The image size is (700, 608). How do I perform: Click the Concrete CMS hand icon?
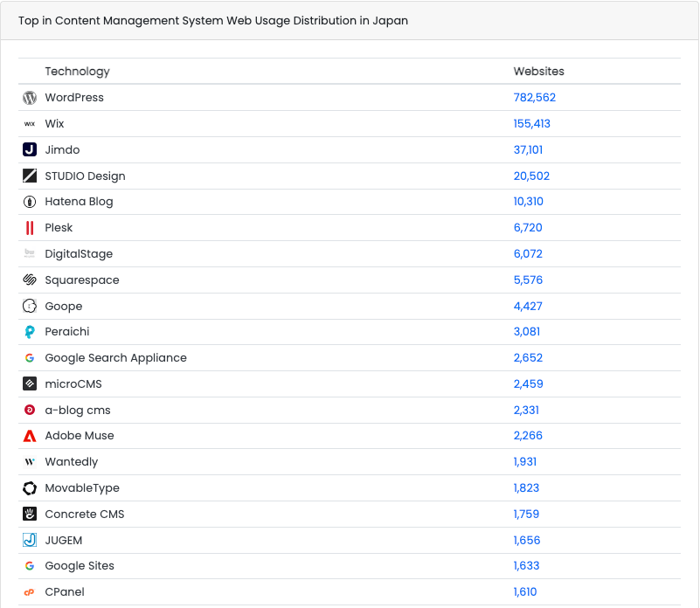[30, 514]
